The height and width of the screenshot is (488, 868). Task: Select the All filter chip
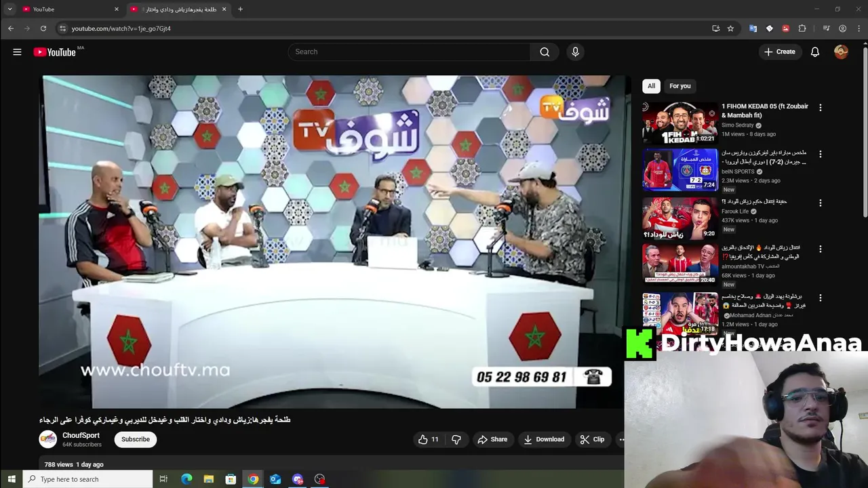tap(651, 86)
